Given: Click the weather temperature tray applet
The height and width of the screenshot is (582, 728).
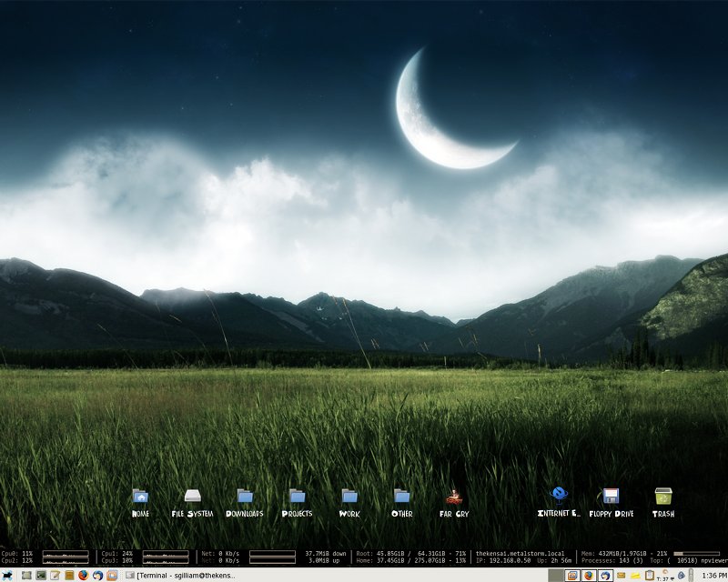Looking at the screenshot, I should (665, 576).
